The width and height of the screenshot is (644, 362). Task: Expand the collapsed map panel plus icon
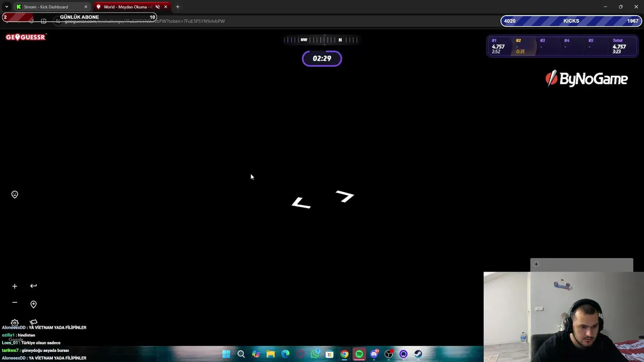(536, 264)
